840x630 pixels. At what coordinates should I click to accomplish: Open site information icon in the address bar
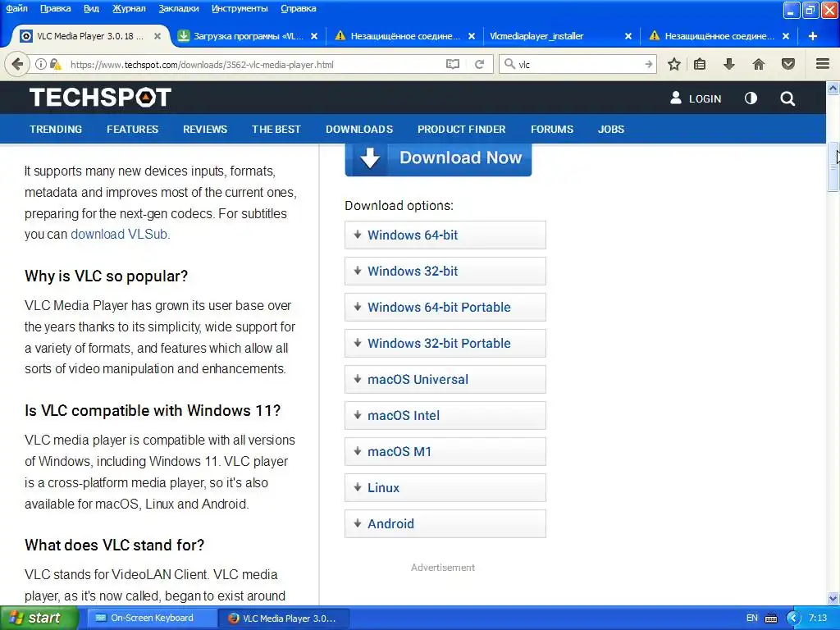click(41, 64)
